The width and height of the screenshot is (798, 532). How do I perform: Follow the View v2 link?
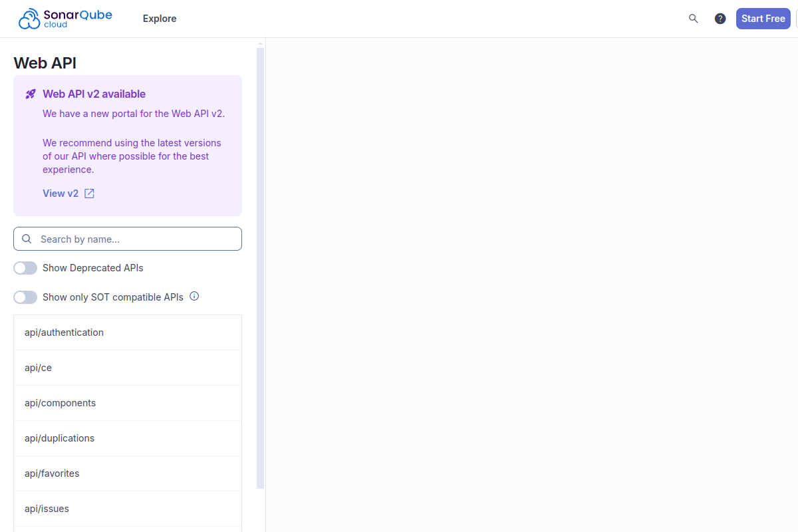[68, 194]
